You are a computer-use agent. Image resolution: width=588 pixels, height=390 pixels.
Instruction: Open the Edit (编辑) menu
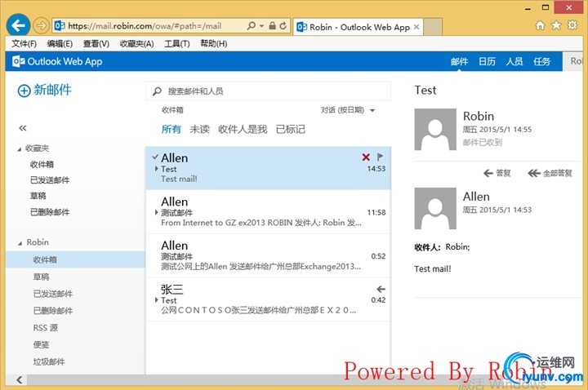coord(60,44)
